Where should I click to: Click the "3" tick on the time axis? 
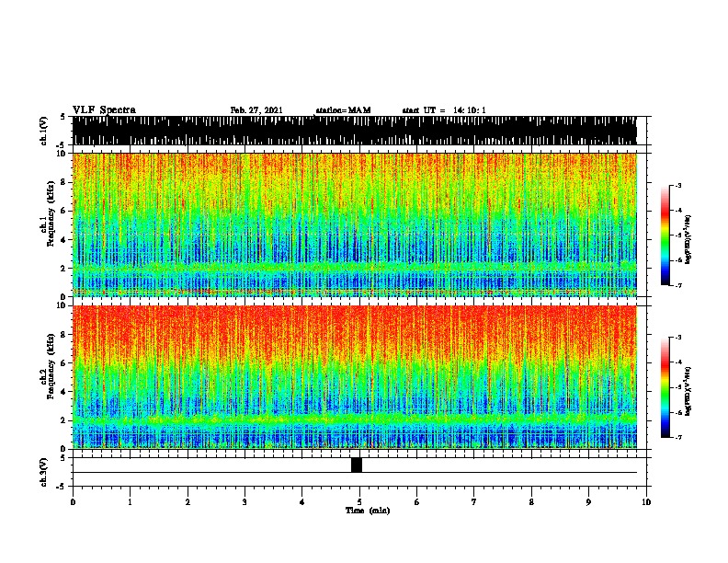pyautogui.click(x=245, y=502)
